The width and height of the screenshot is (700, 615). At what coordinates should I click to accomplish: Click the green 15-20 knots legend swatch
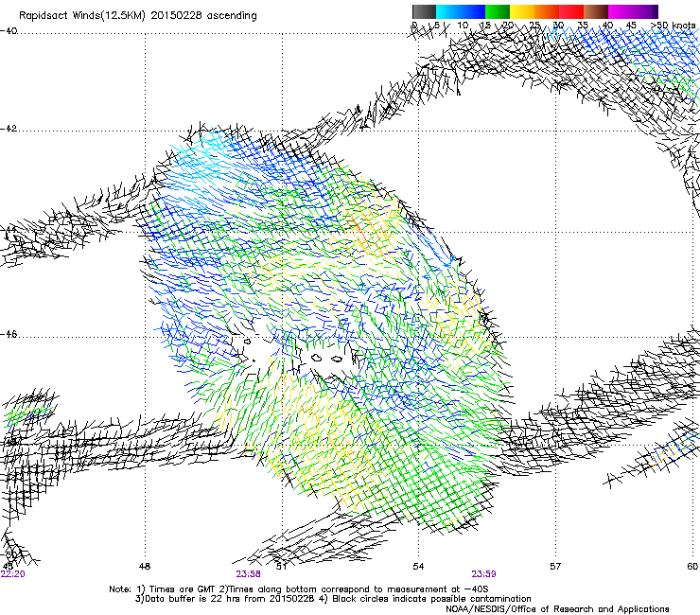[498, 11]
